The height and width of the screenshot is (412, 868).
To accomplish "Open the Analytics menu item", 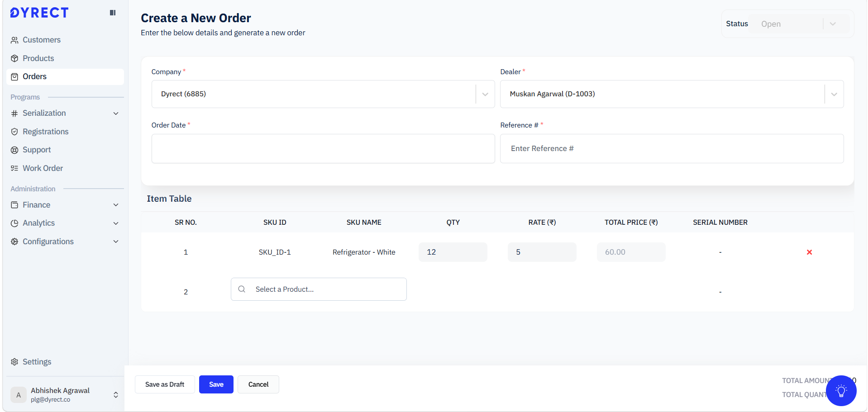I will click(39, 223).
